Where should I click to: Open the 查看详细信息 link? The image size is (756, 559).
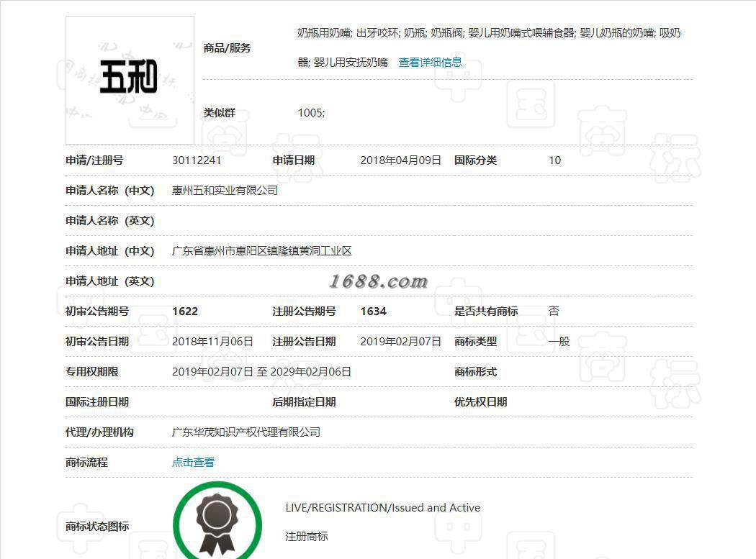click(430, 62)
